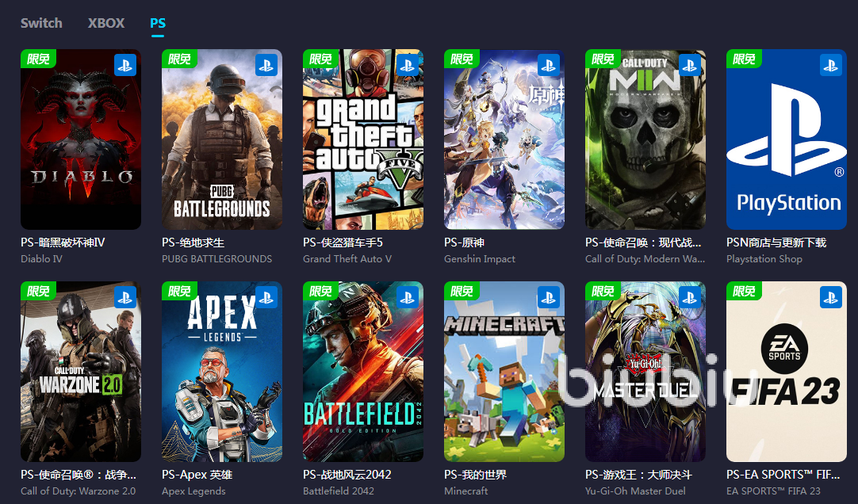858x504 pixels.
Task: Click 限免 tag on Battlefield 2042 cover
Action: click(320, 291)
